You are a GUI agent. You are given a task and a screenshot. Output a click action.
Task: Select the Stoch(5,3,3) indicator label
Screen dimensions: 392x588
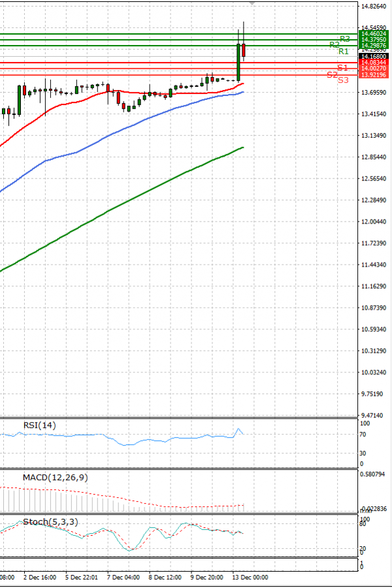[51, 521]
